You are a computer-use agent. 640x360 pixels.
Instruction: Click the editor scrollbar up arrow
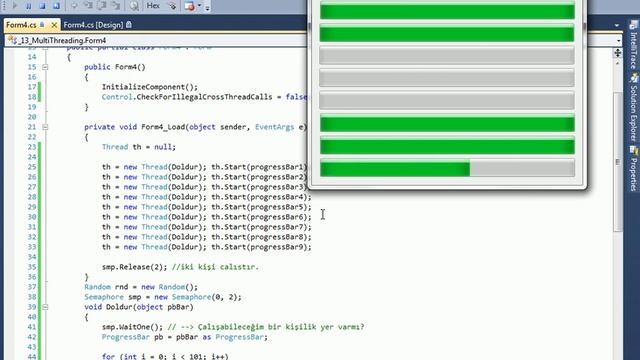pos(618,63)
